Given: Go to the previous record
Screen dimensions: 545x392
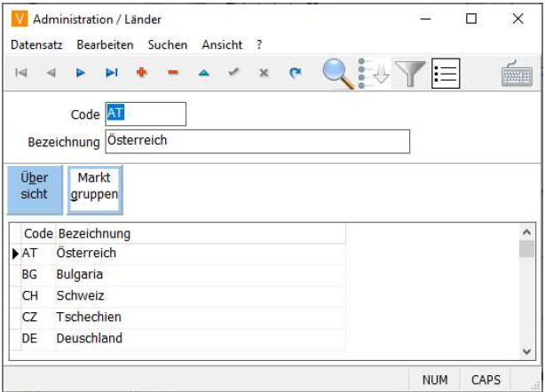Looking at the screenshot, I should coord(51,74).
